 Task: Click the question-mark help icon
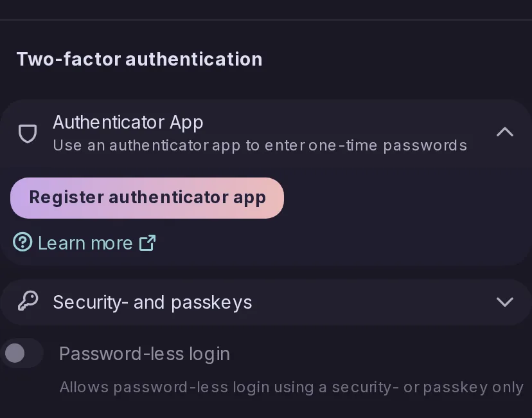point(22,242)
